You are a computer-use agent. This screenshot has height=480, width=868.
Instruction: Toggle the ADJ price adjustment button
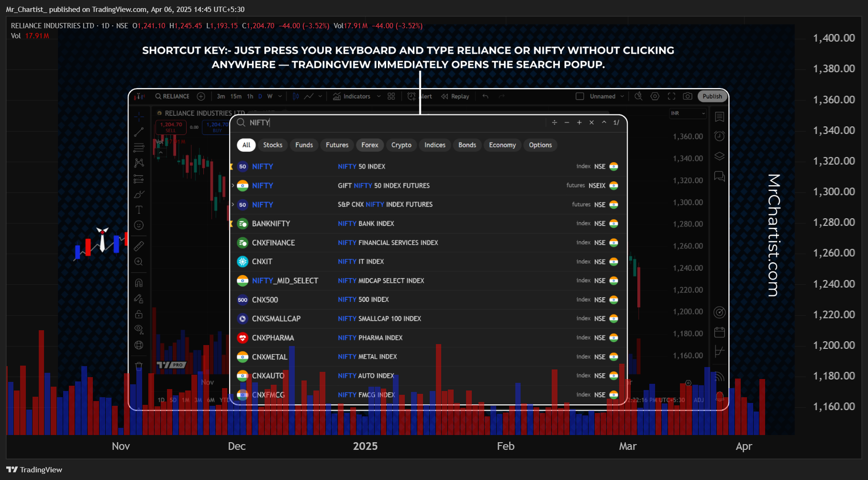coord(699,400)
